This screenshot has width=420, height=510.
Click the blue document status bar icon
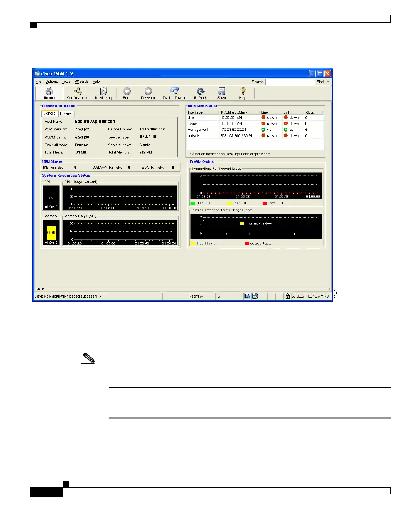(x=247, y=296)
